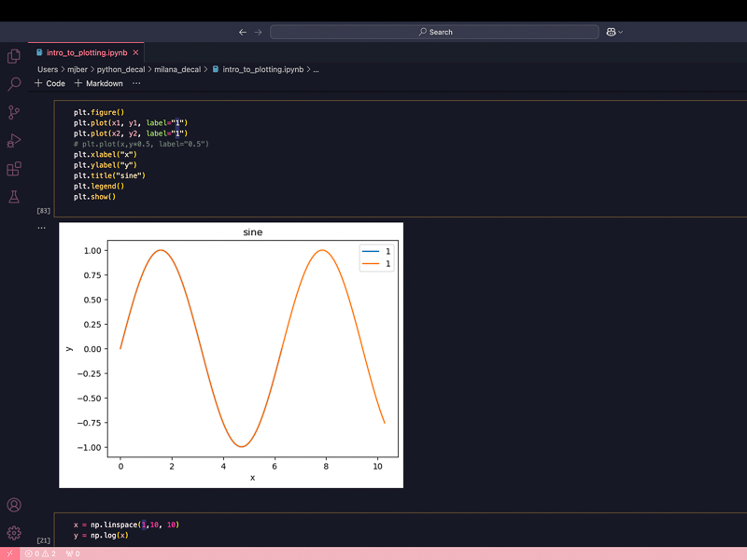Open the Explorer view in activity bar
Screen dimensions: 747x560
point(14,56)
